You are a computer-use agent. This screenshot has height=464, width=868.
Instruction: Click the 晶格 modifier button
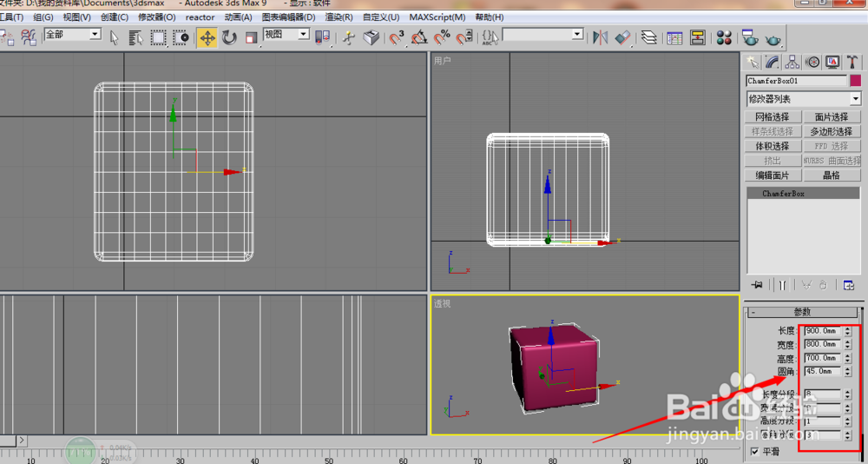[x=832, y=176]
